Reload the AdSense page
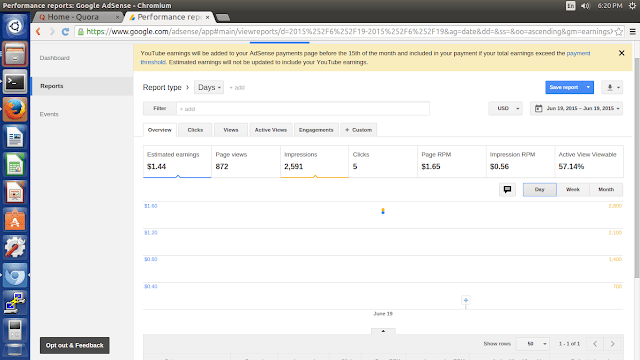Viewport: 640px width, 360px height. [65, 31]
